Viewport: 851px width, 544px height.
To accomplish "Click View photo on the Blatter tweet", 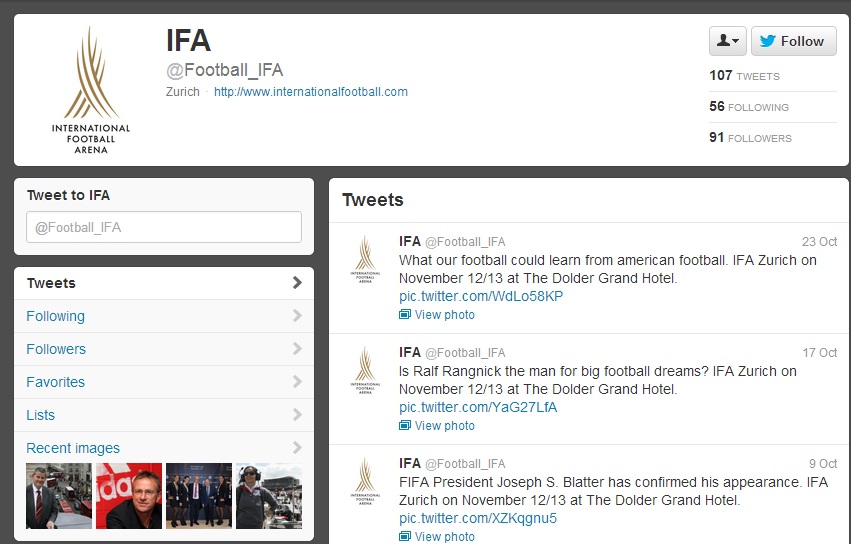I will pos(444,536).
